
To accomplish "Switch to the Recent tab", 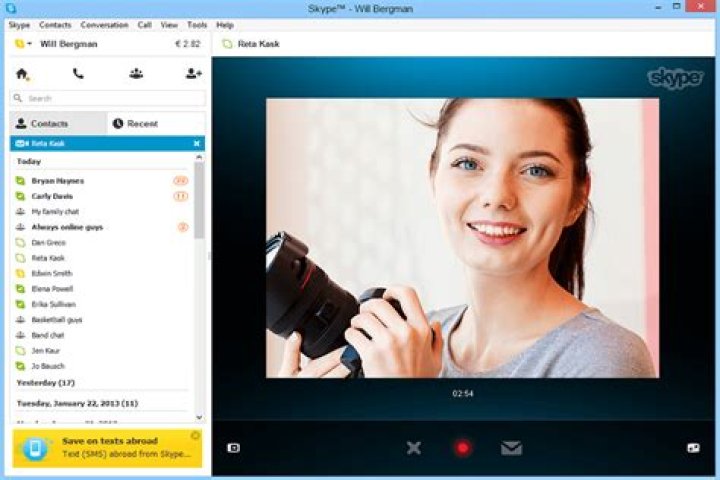I will tap(156, 124).
